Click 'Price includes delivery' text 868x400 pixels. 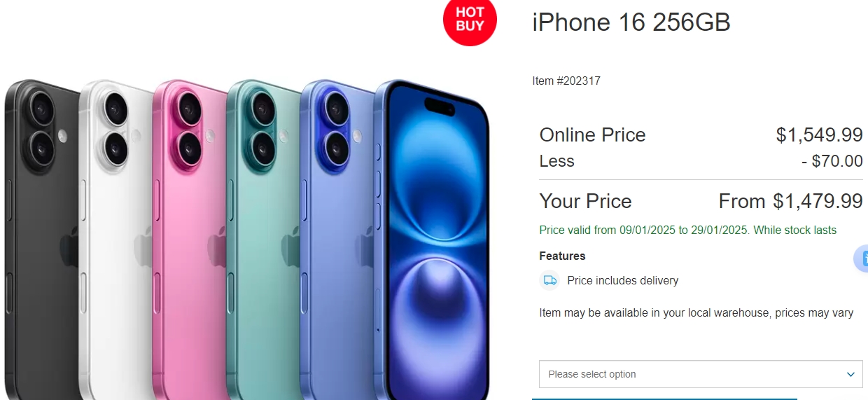623,280
